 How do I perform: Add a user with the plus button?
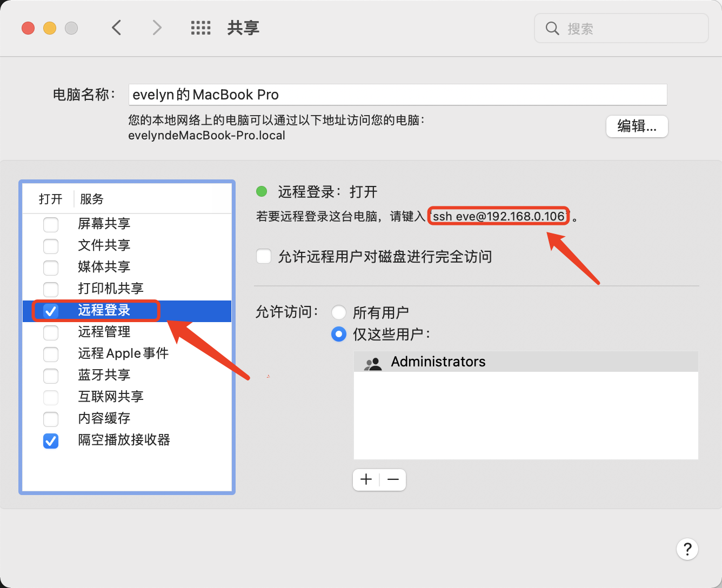pyautogui.click(x=366, y=479)
